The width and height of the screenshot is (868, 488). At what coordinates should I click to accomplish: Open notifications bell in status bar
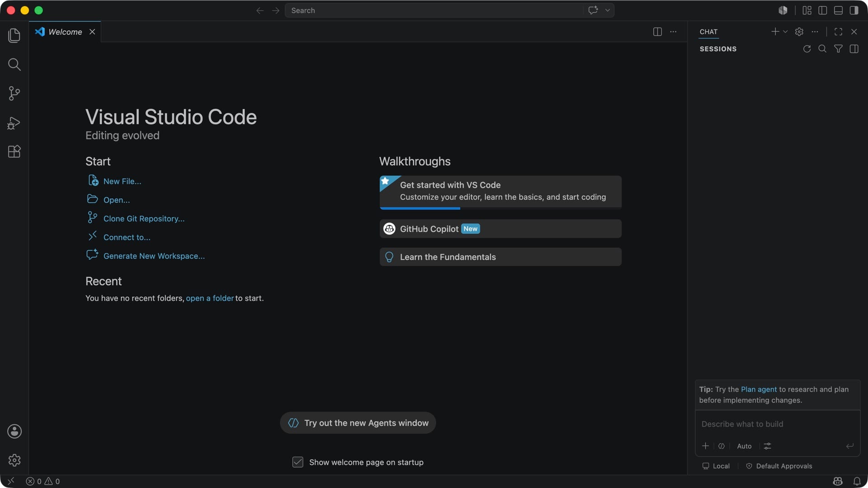(857, 481)
